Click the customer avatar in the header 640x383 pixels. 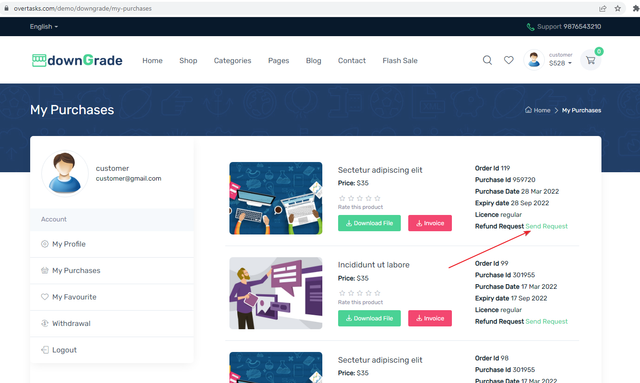534,60
